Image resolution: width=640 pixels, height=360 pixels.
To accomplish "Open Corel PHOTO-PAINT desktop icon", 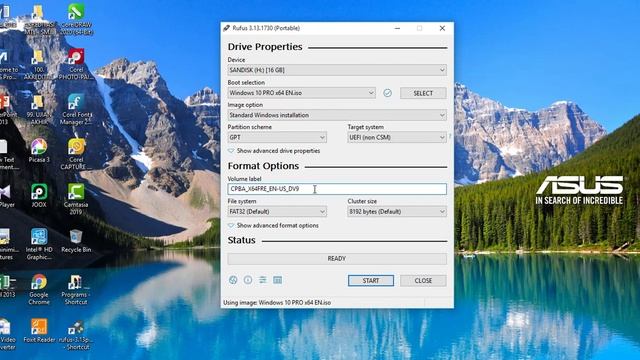I will point(76,64).
